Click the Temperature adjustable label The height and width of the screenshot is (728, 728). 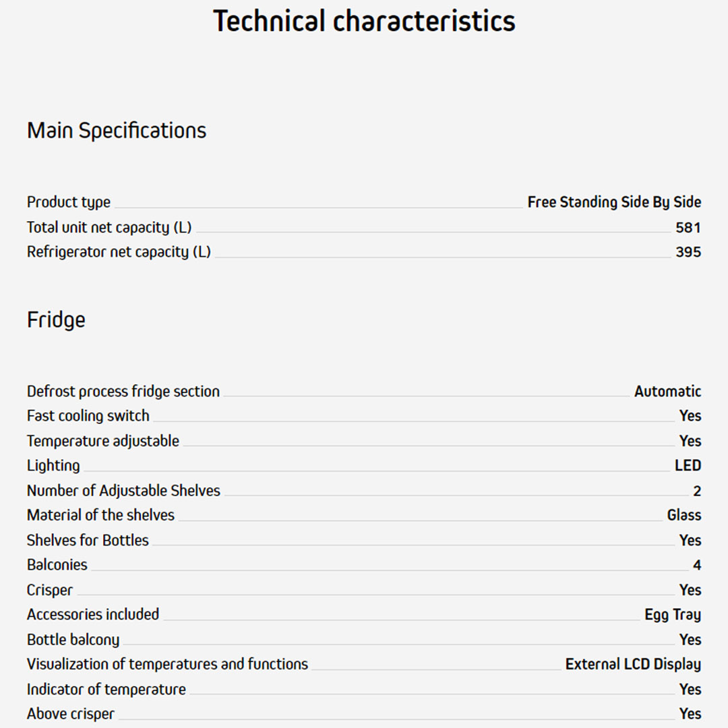coord(103,441)
